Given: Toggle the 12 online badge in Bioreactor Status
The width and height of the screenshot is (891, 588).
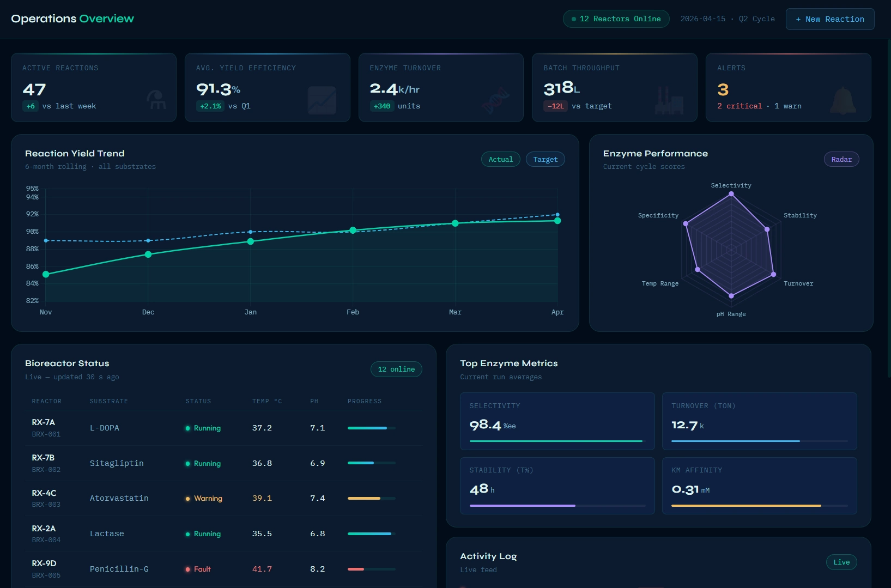Looking at the screenshot, I should tap(396, 369).
